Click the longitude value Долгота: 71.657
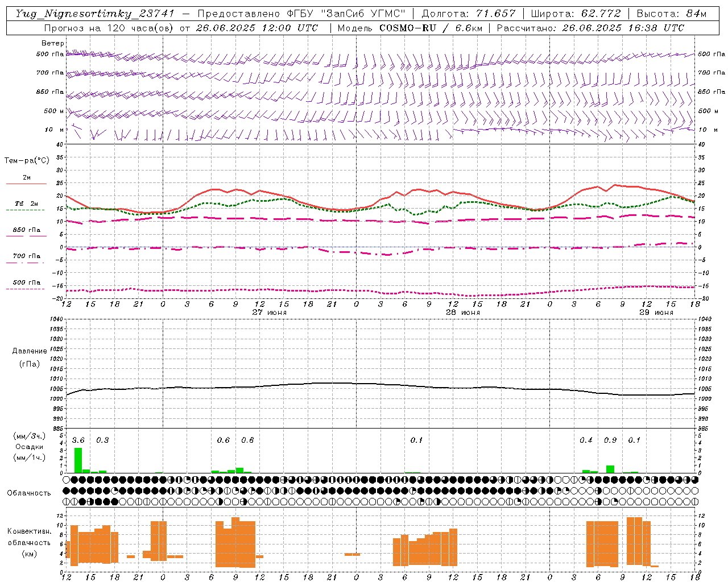This screenshot has width=728, height=582. [469, 14]
